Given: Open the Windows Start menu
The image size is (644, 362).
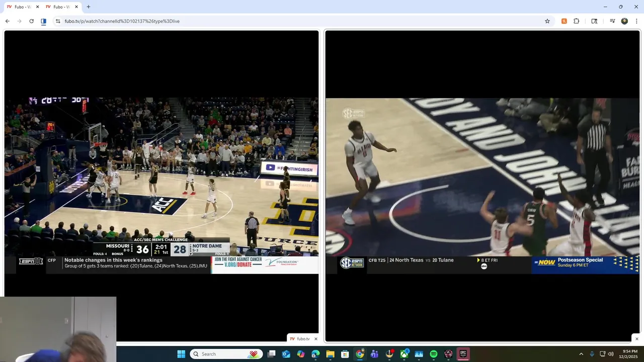Looking at the screenshot, I should (x=181, y=354).
